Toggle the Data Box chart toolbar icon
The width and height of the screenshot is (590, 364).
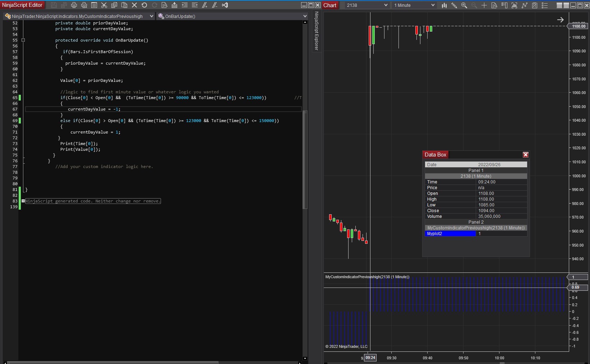coord(494,5)
